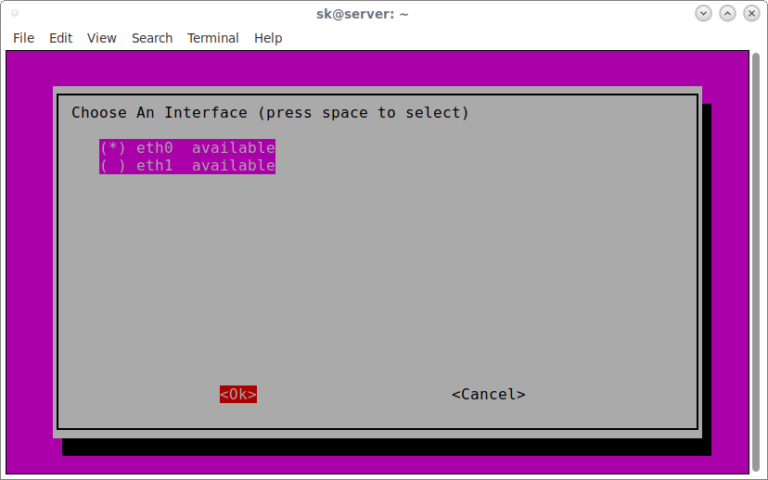Open the File menu
The height and width of the screenshot is (480, 768).
pos(23,38)
